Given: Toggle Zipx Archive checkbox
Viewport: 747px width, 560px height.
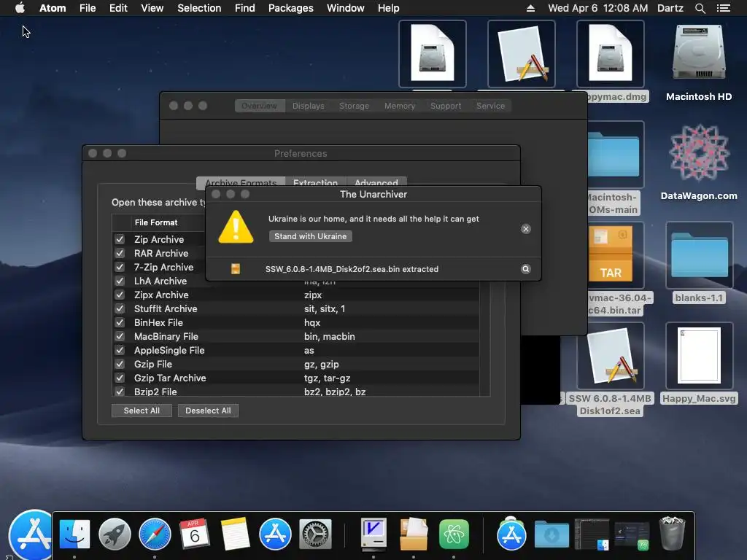Looking at the screenshot, I should tap(120, 295).
